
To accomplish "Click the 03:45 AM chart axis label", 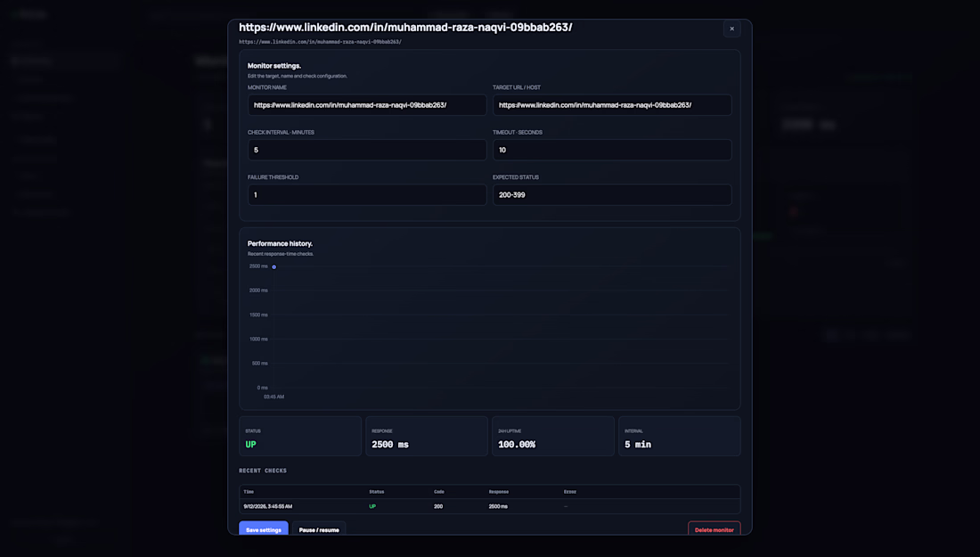I will 274,397.
